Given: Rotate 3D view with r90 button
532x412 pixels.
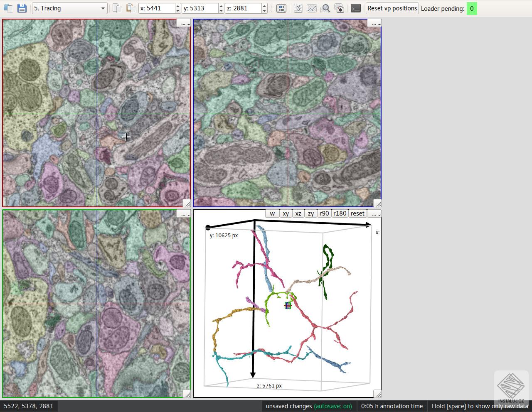Looking at the screenshot, I should [324, 213].
